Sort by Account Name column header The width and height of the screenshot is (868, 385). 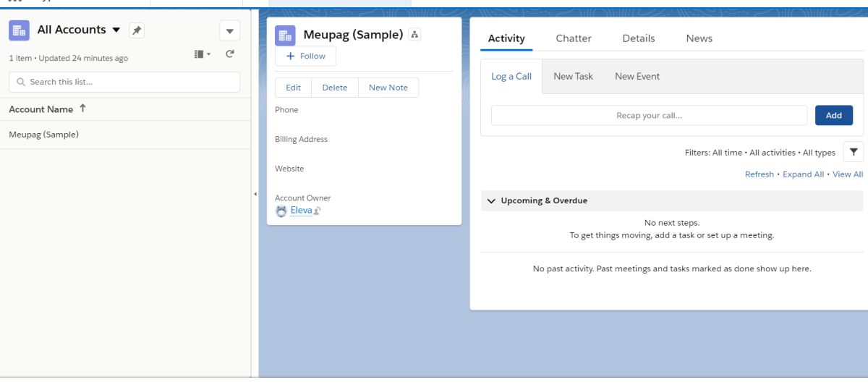pyautogui.click(x=41, y=109)
